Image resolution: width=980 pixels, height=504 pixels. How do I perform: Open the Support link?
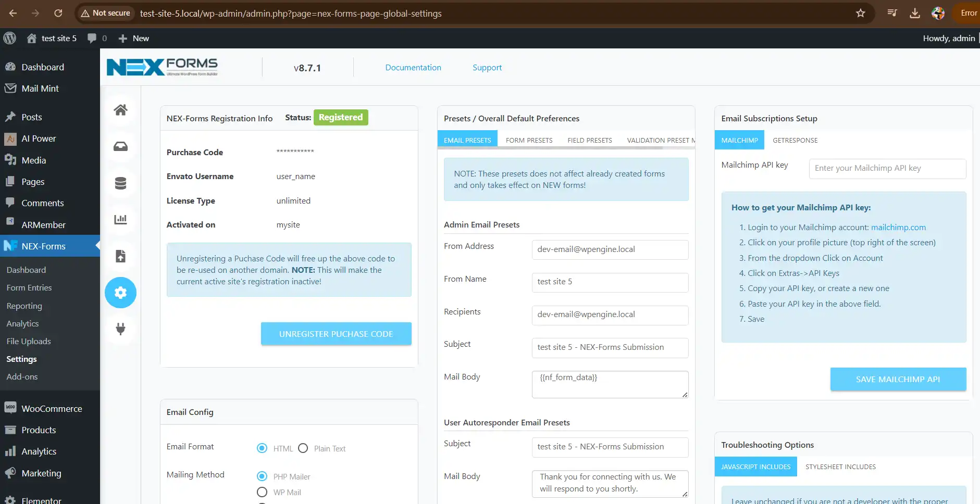(487, 68)
